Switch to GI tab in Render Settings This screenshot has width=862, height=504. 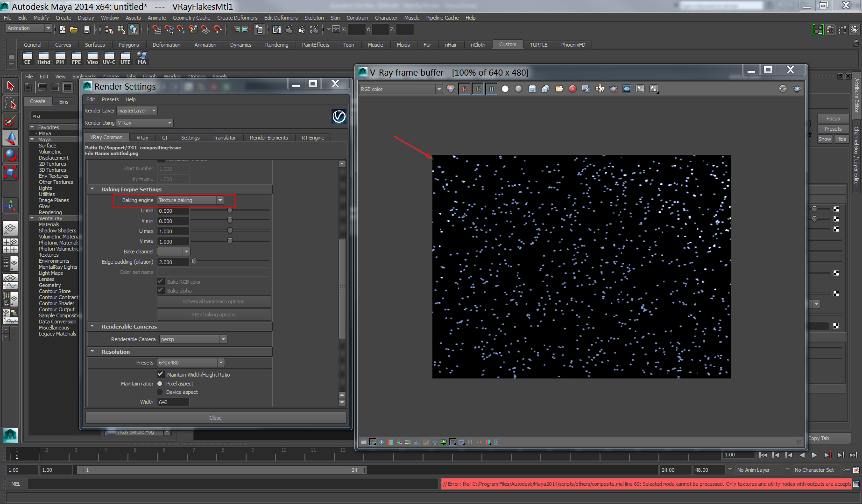[164, 138]
